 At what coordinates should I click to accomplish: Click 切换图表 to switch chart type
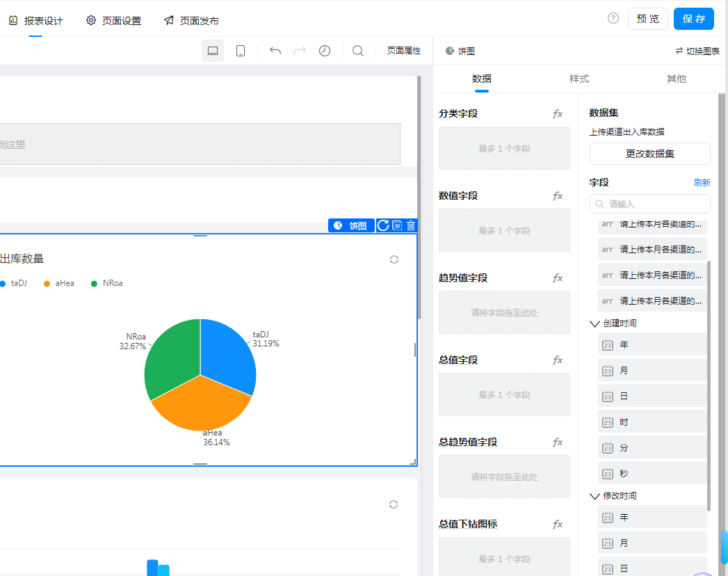697,51
